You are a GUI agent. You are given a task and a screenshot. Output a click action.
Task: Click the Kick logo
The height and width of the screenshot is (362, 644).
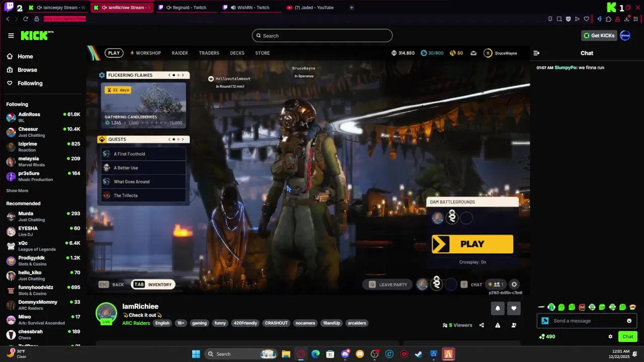[37, 35]
